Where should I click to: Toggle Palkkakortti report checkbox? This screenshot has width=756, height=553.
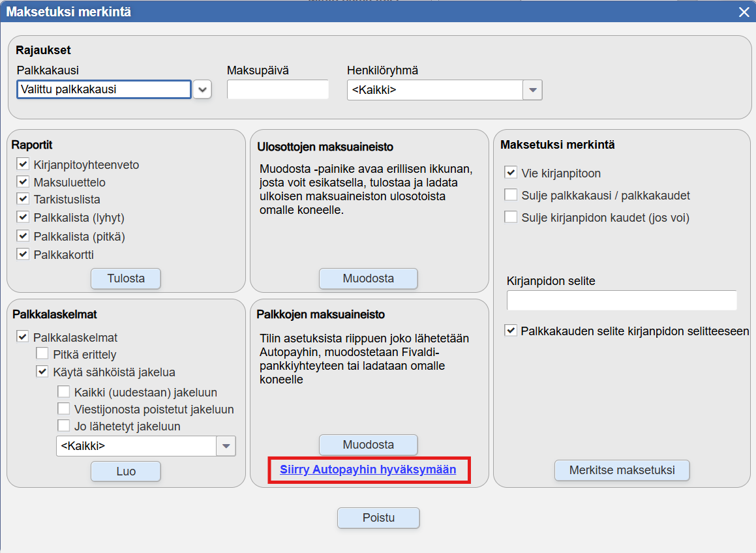23,254
